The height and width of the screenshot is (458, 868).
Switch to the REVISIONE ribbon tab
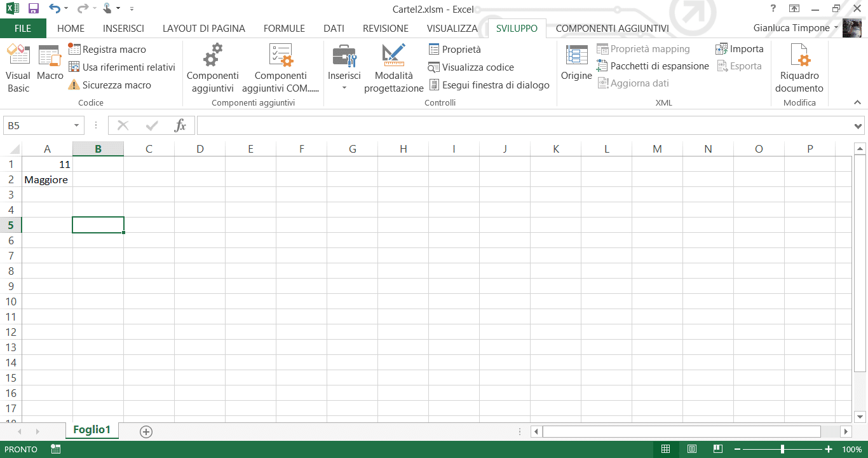pos(385,28)
